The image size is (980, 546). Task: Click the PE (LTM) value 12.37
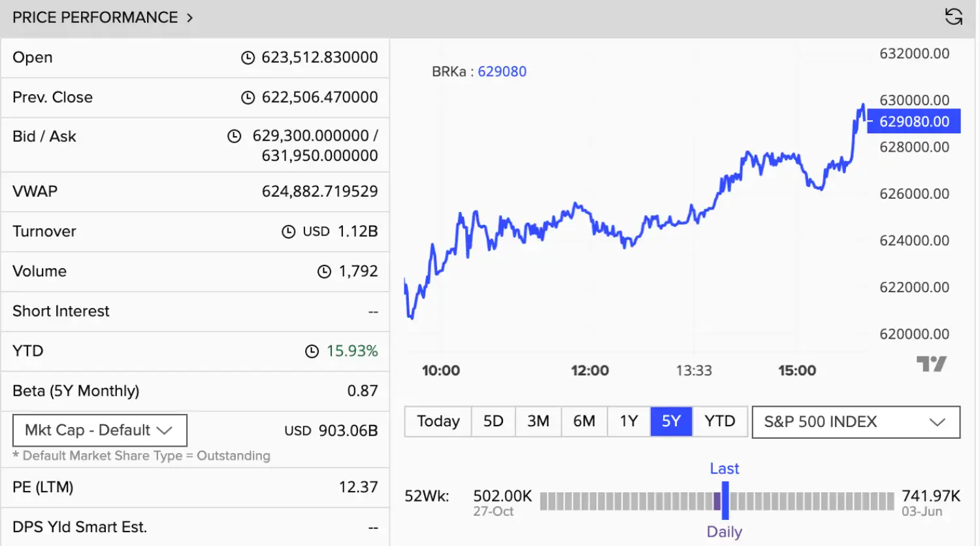pyautogui.click(x=358, y=487)
